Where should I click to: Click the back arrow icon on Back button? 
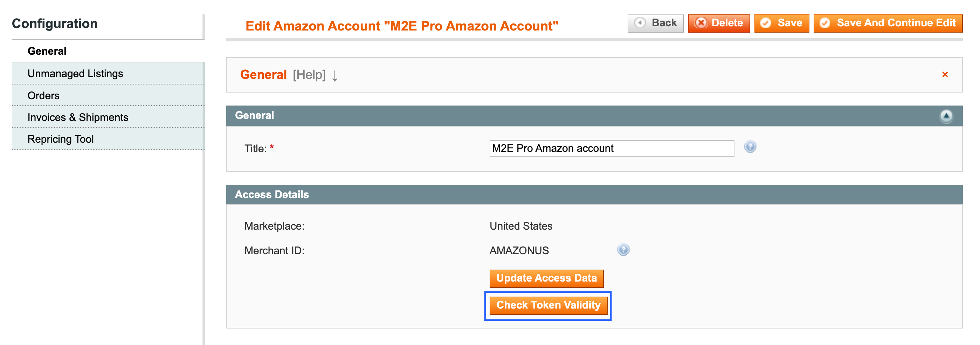(641, 23)
